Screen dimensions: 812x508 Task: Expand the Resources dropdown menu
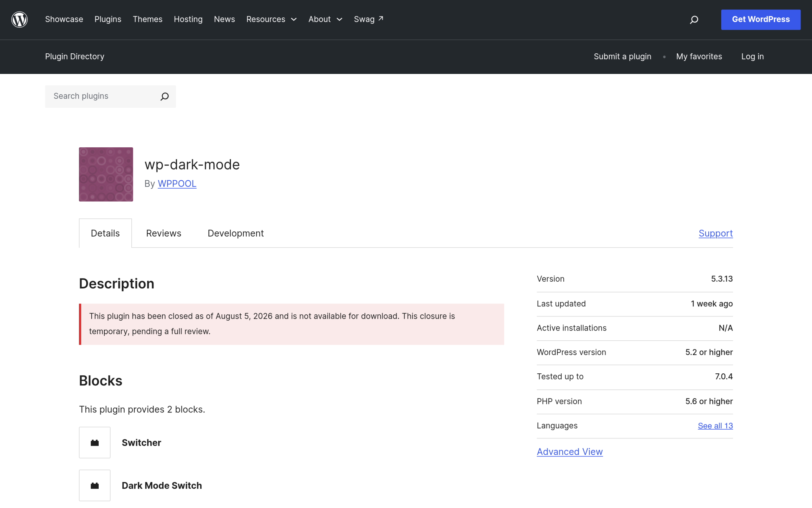point(272,19)
